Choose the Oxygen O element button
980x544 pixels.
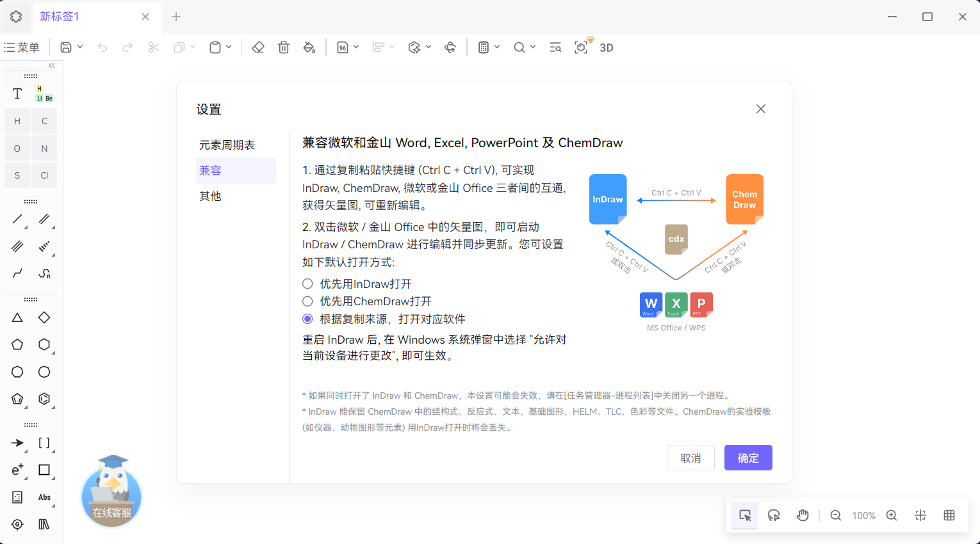pyautogui.click(x=17, y=148)
